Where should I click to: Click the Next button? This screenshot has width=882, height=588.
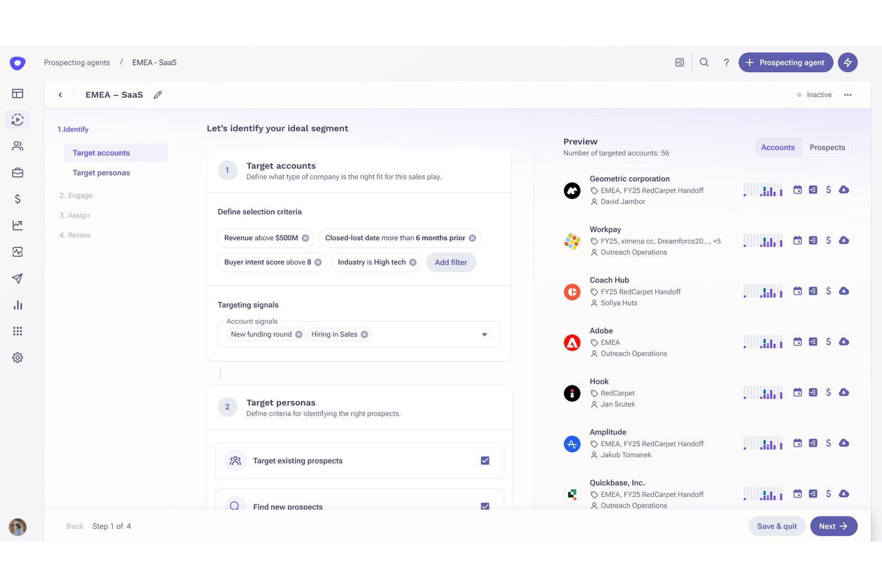(x=834, y=526)
